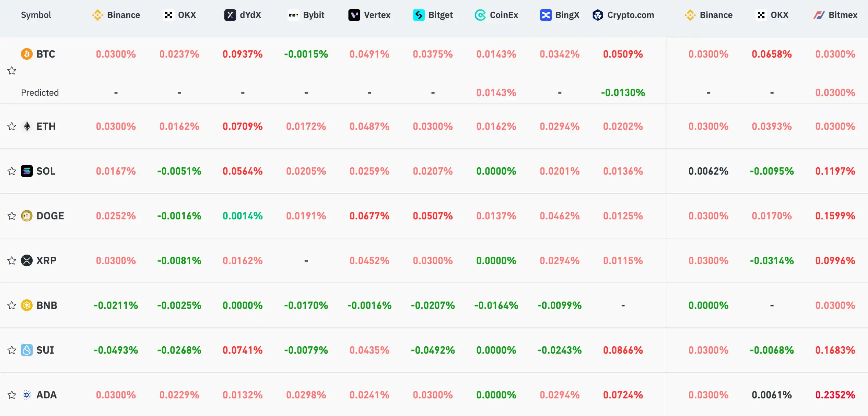
Task: Mark DOGE as favorite
Action: click(12, 216)
